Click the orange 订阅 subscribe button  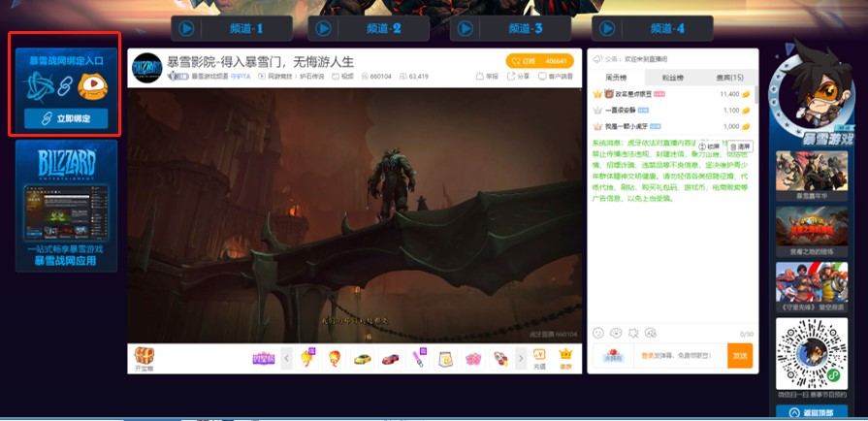(x=540, y=61)
